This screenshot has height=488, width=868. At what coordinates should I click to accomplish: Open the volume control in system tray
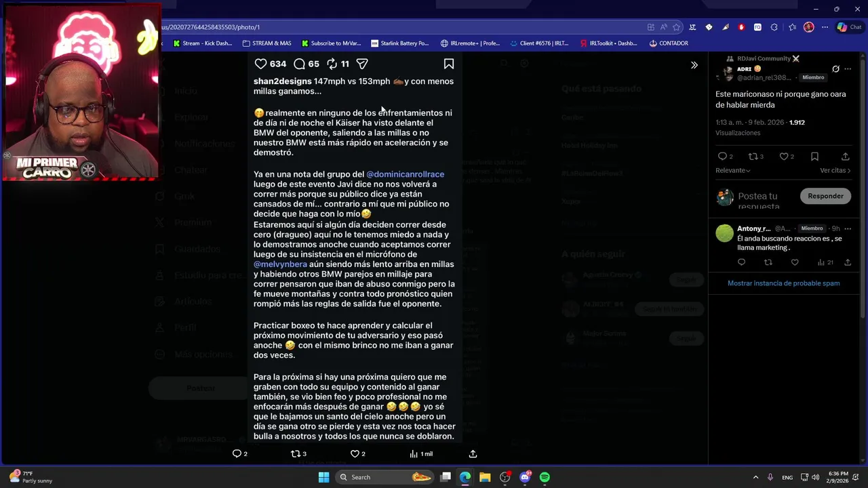[815, 477]
